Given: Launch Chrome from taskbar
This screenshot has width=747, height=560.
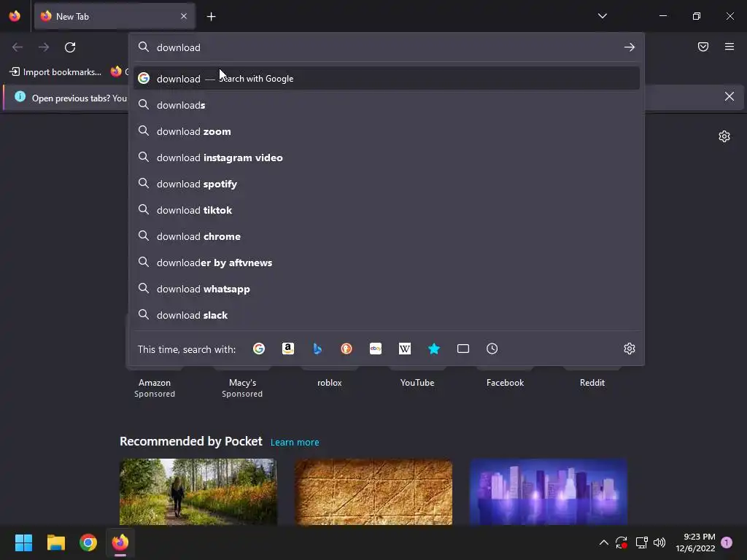Looking at the screenshot, I should click(88, 542).
